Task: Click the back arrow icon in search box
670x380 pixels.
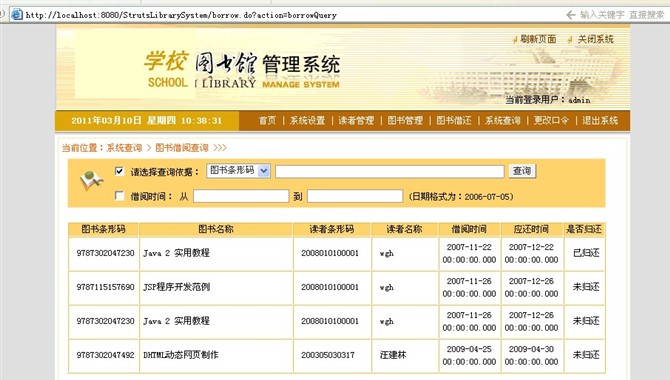Action: pyautogui.click(x=571, y=15)
